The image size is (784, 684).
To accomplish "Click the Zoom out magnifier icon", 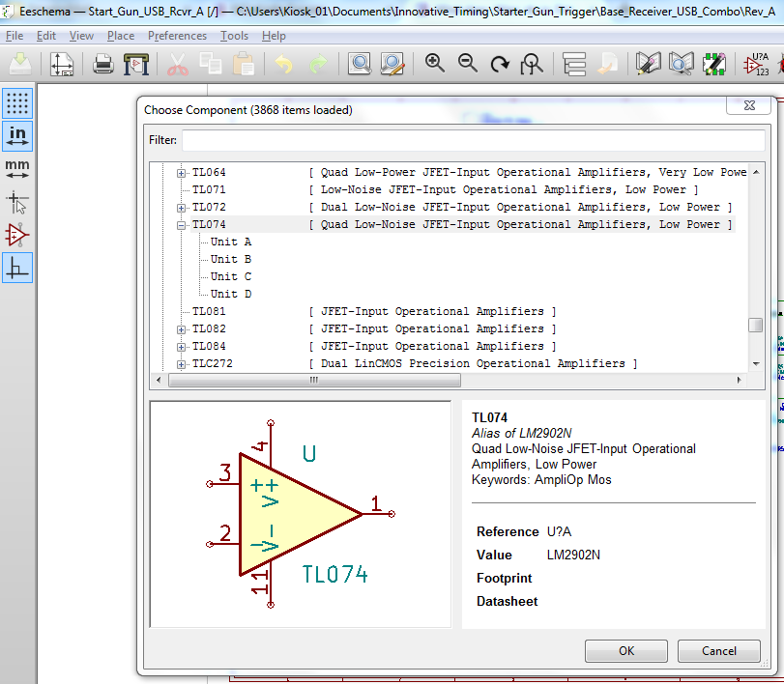I will pos(468,64).
